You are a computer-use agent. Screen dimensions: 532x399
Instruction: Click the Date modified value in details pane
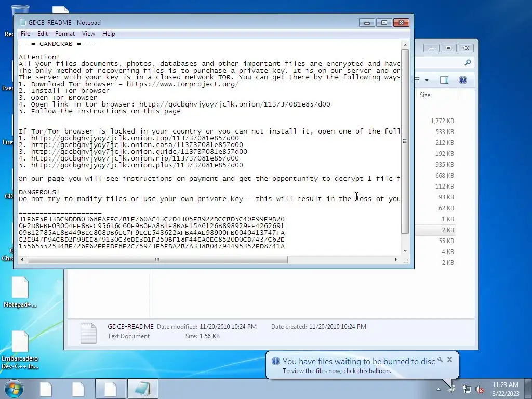point(228,327)
